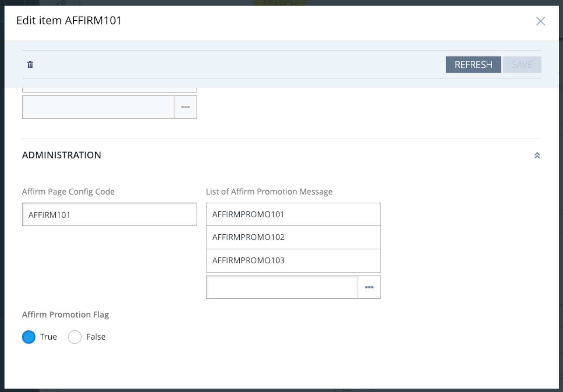Open ellipsis picker for promotion message
The image size is (563, 392).
point(369,287)
